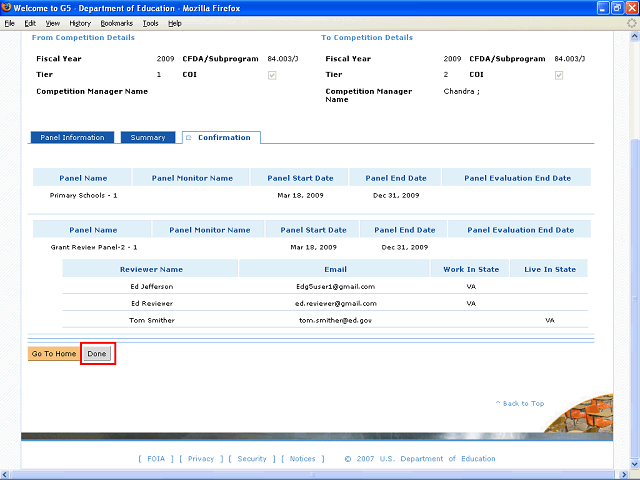Open the Tools menu
This screenshot has height=480, width=640.
(150, 22)
